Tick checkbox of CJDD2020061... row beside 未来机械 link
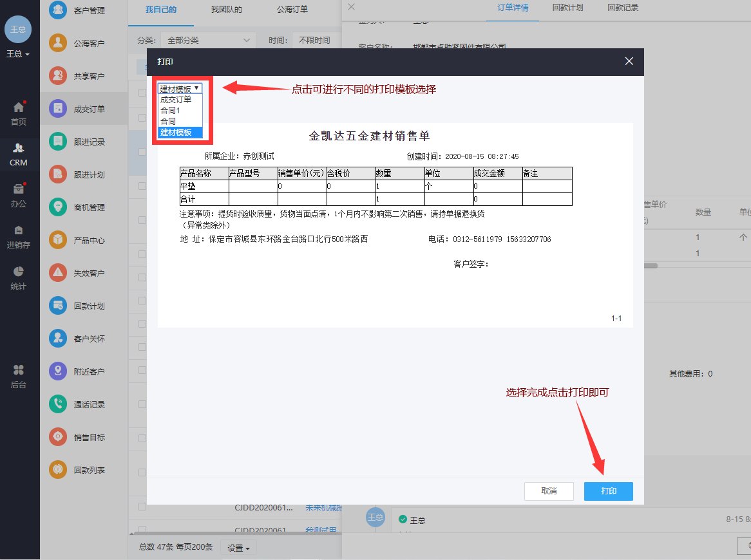 point(142,507)
